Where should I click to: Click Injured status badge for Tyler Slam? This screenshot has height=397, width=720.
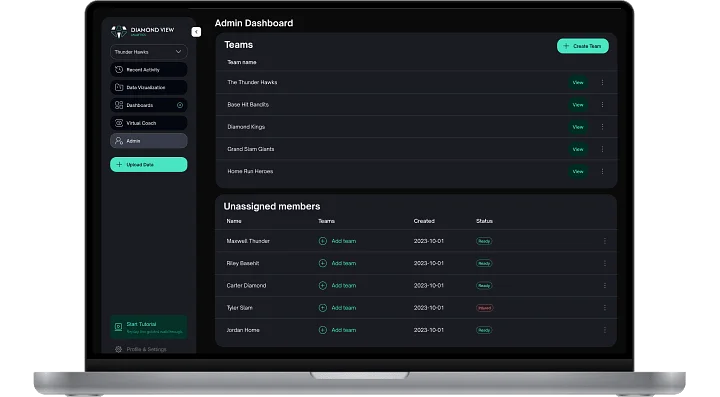[484, 308]
